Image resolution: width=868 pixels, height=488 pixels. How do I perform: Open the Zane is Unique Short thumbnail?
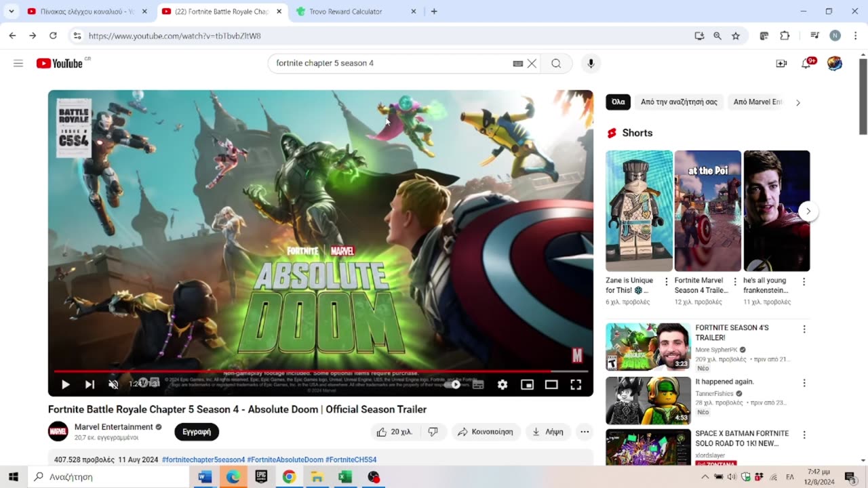tap(639, 211)
